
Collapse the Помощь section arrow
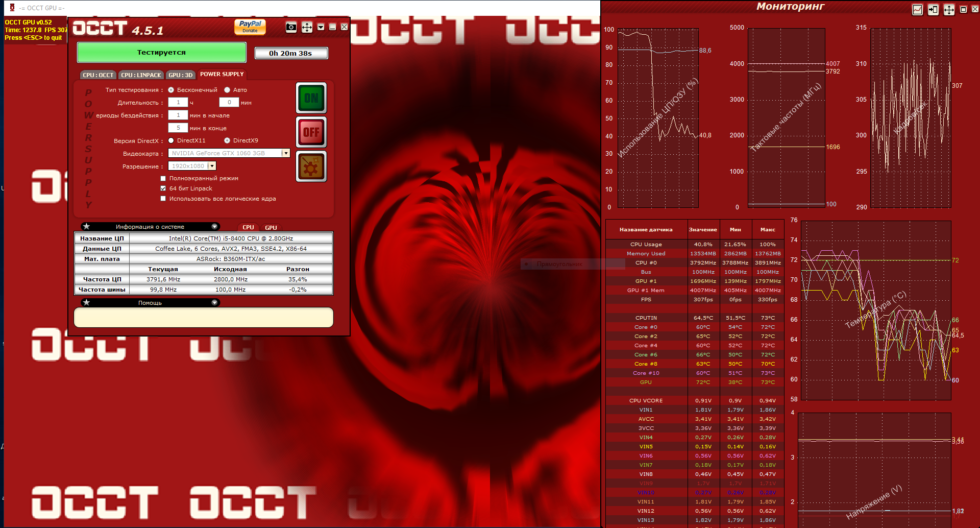(x=214, y=302)
